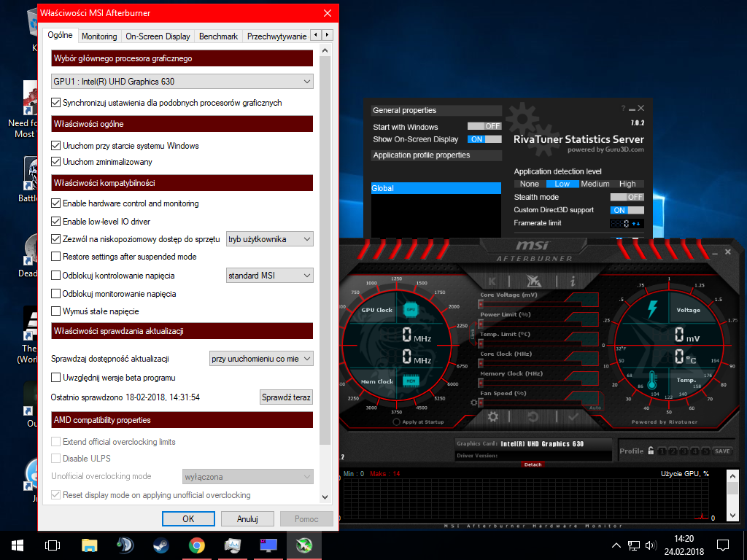Toggle Enable low-level IO driver
Viewport: 747px width, 560px height.
pos(55,221)
